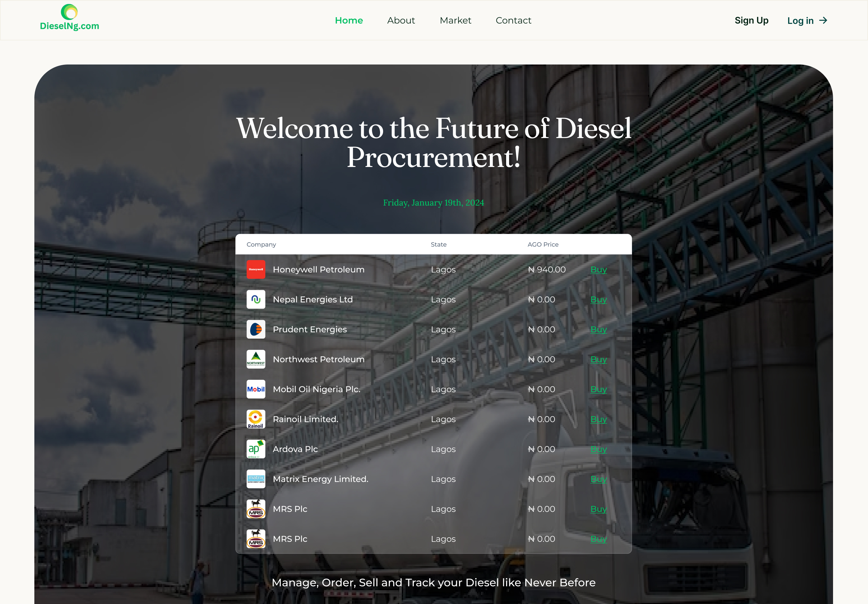Select the AGO Price column header
This screenshot has height=604, width=868.
[x=543, y=244]
